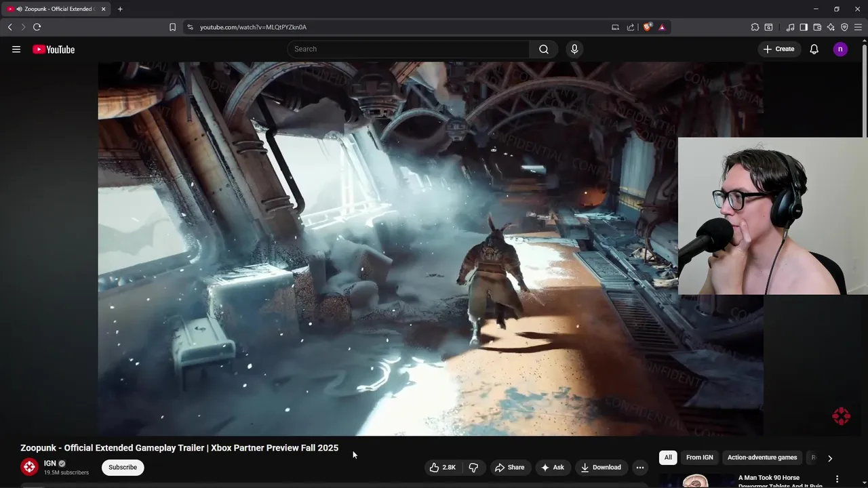Open the Brave Wallet icon
This screenshot has height=488, width=868.
pyautogui.click(x=817, y=27)
